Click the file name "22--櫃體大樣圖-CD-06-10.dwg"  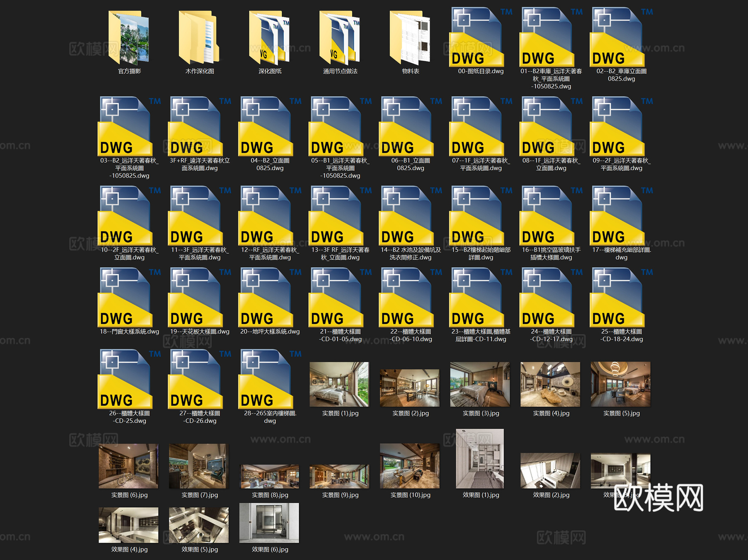pyautogui.click(x=411, y=336)
